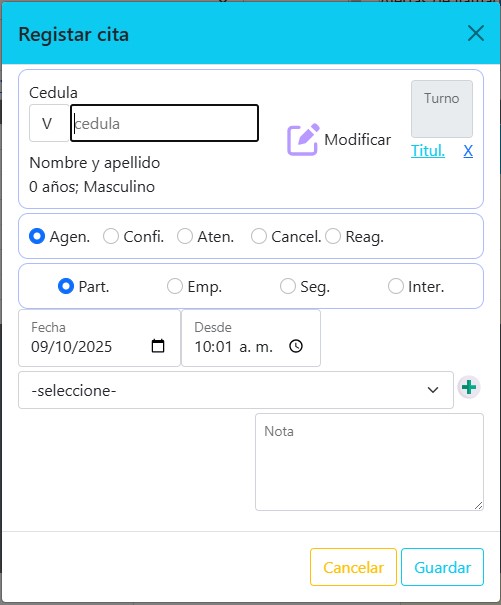Click the 'Nombre y apellido' text
The height and width of the screenshot is (605, 501).
click(95, 163)
